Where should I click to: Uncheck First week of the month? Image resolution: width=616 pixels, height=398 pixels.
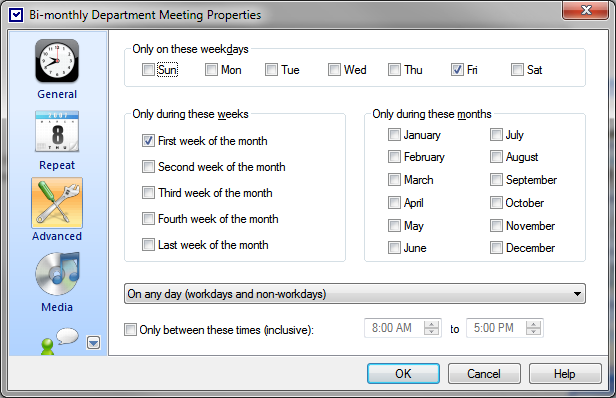pyautogui.click(x=148, y=141)
